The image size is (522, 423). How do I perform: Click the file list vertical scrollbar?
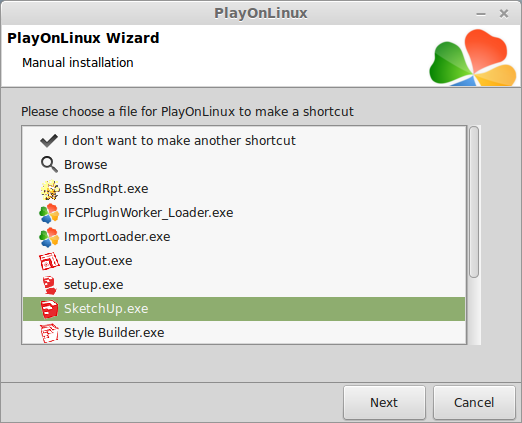pyautogui.click(x=474, y=235)
